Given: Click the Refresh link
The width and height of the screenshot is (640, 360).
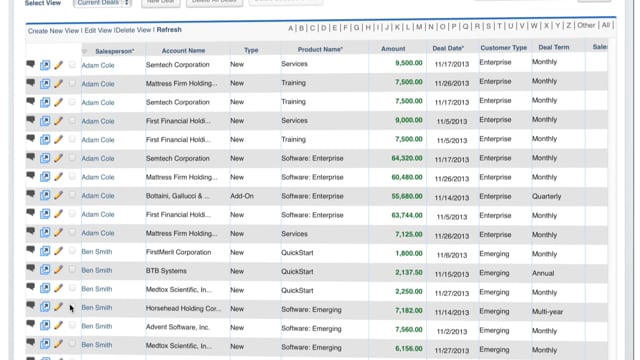Looking at the screenshot, I should point(169,29).
